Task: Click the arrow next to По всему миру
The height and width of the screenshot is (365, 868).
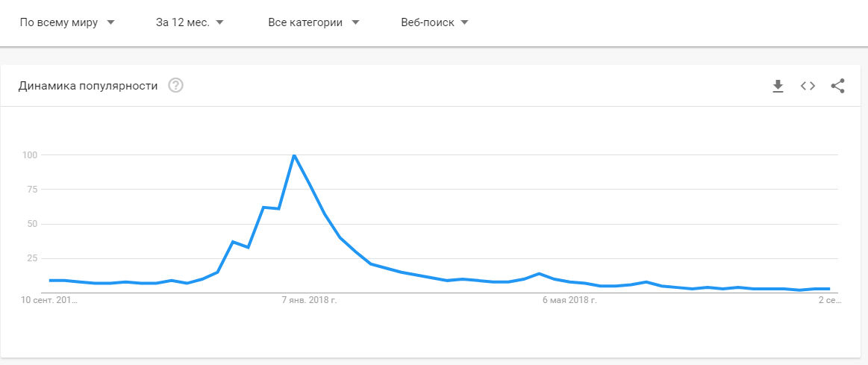Action: coord(110,22)
